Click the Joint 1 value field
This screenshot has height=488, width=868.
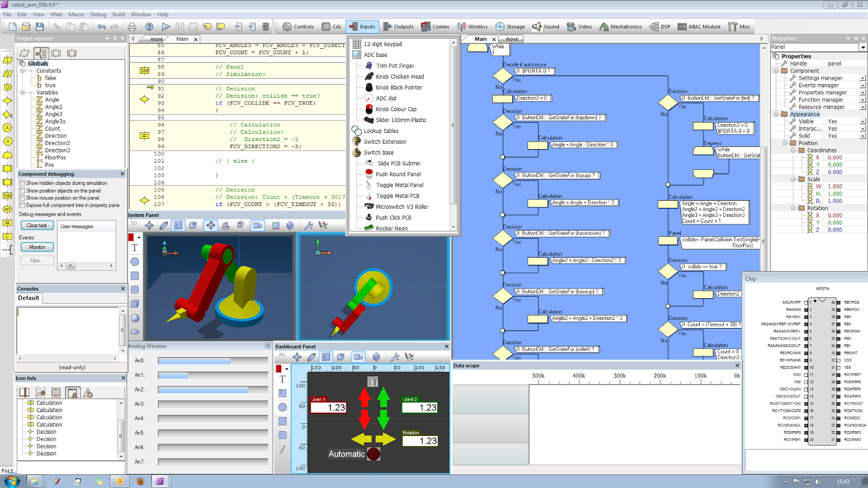tap(329, 408)
